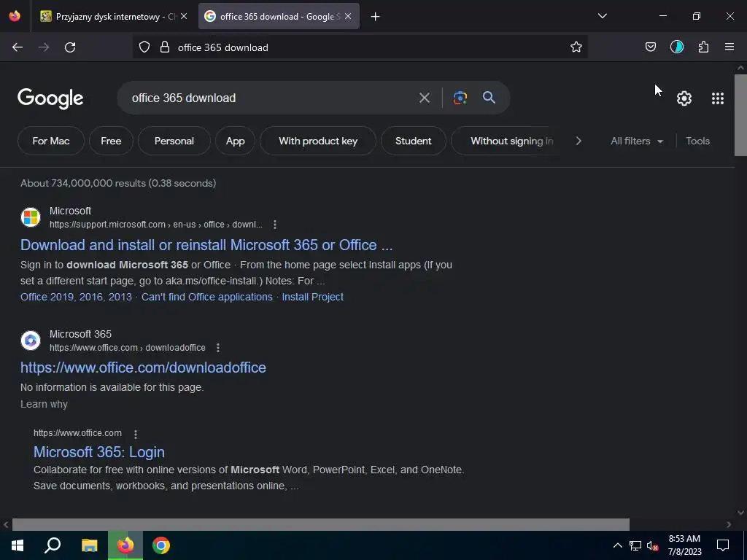Open Download and install Microsoft 365 result

tap(206, 245)
